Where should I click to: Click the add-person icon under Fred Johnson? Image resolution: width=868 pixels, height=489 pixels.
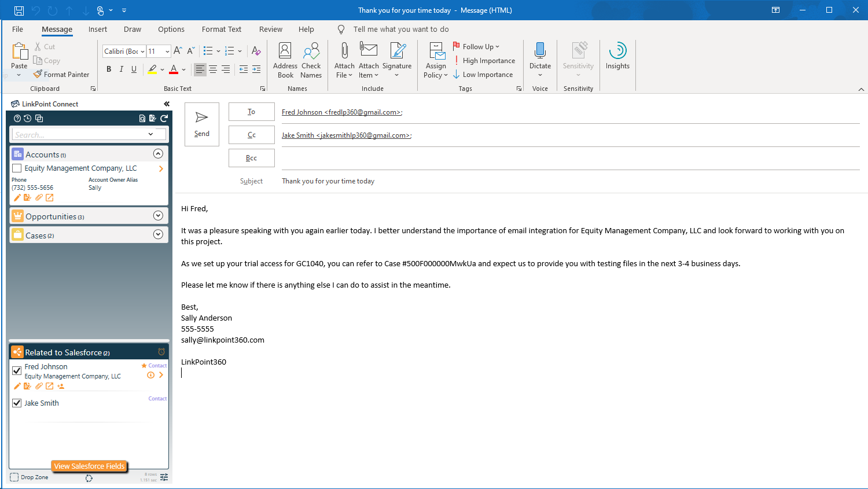pos(61,386)
